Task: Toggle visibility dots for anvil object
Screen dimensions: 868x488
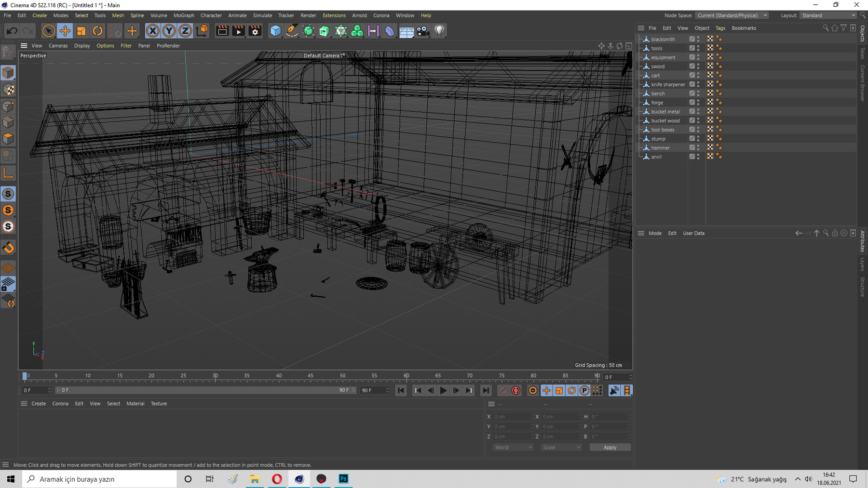Action: point(698,157)
